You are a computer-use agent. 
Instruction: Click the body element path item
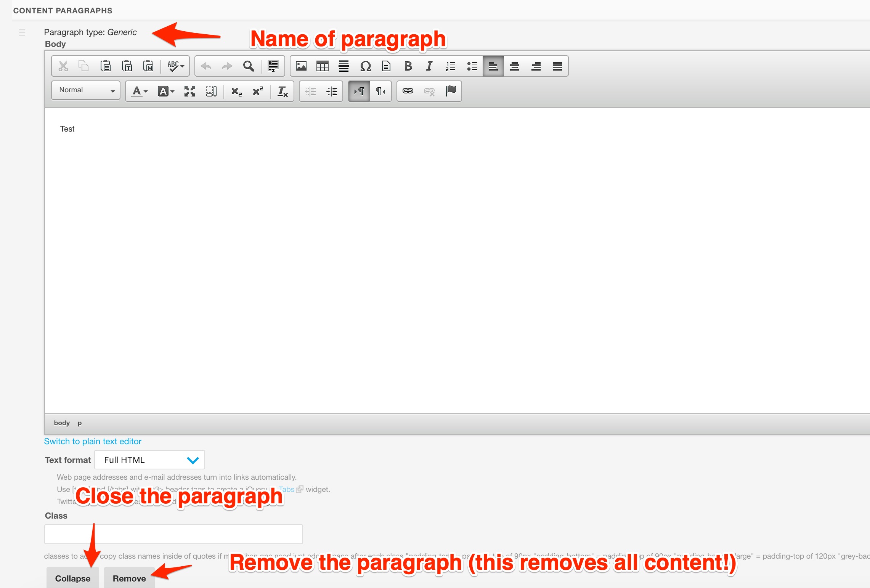(x=62, y=423)
